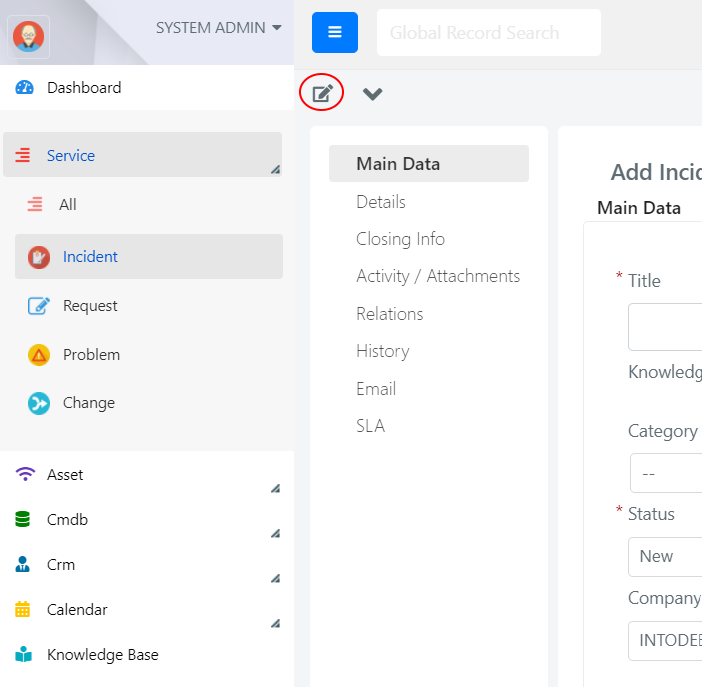Open the SYSTEM ADMIN user dropdown
The height and width of the screenshot is (687, 702).
tap(218, 28)
